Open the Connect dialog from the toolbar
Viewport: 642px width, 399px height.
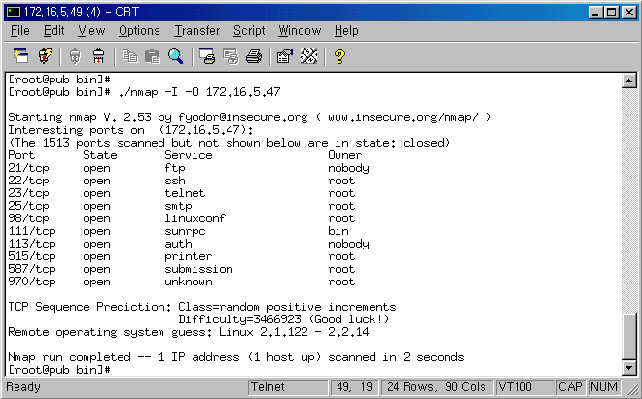21,56
